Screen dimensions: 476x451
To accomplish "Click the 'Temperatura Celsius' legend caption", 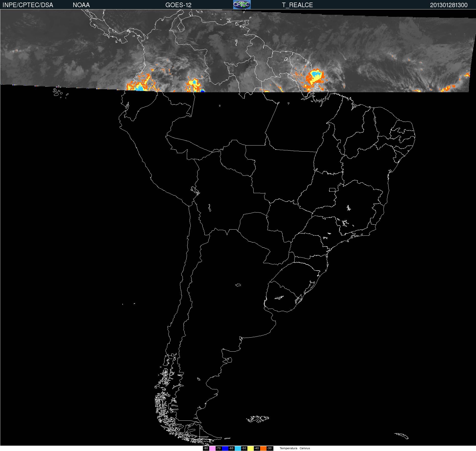I will [295, 448].
